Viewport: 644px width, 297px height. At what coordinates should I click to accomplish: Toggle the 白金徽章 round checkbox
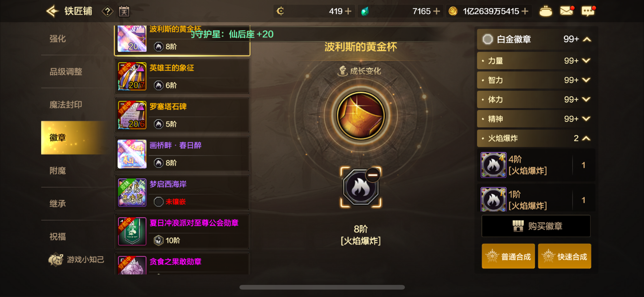point(488,39)
